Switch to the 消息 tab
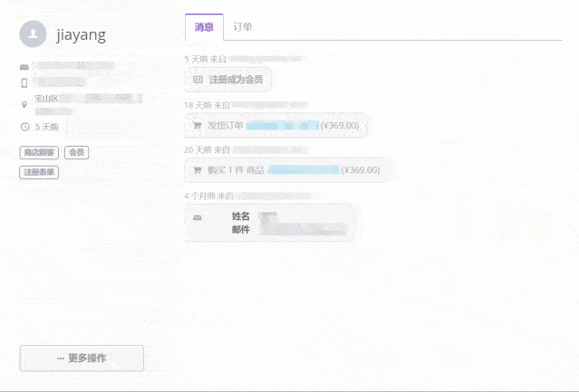The width and height of the screenshot is (579, 392). click(204, 27)
